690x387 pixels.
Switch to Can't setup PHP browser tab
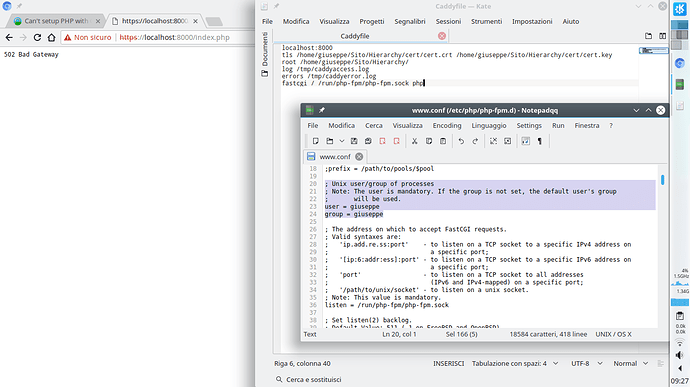[x=56, y=21]
